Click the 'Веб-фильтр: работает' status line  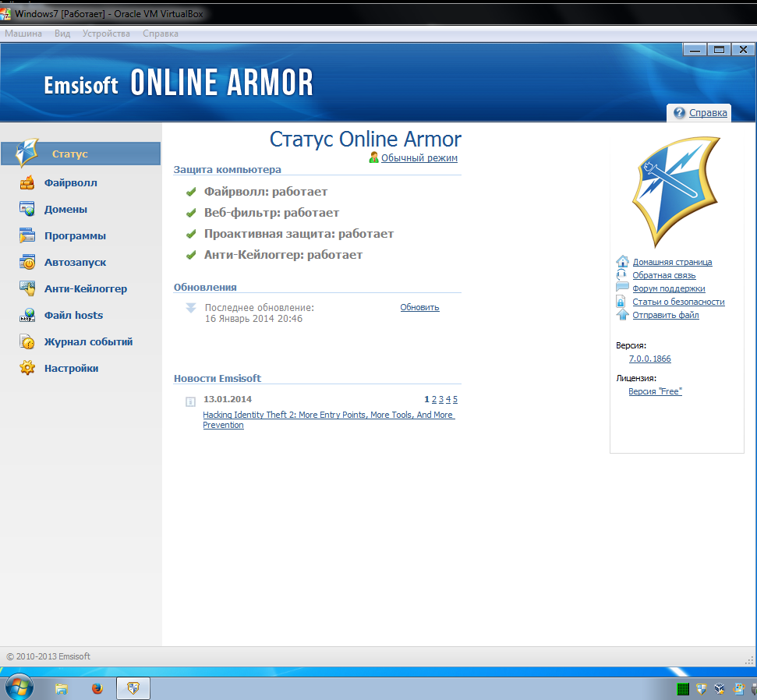click(271, 213)
